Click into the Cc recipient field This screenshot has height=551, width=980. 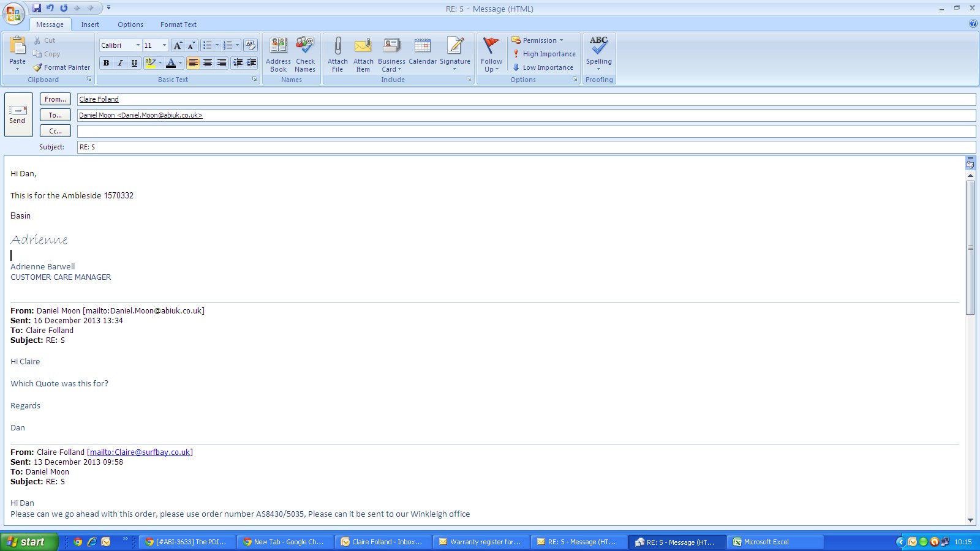tap(526, 131)
